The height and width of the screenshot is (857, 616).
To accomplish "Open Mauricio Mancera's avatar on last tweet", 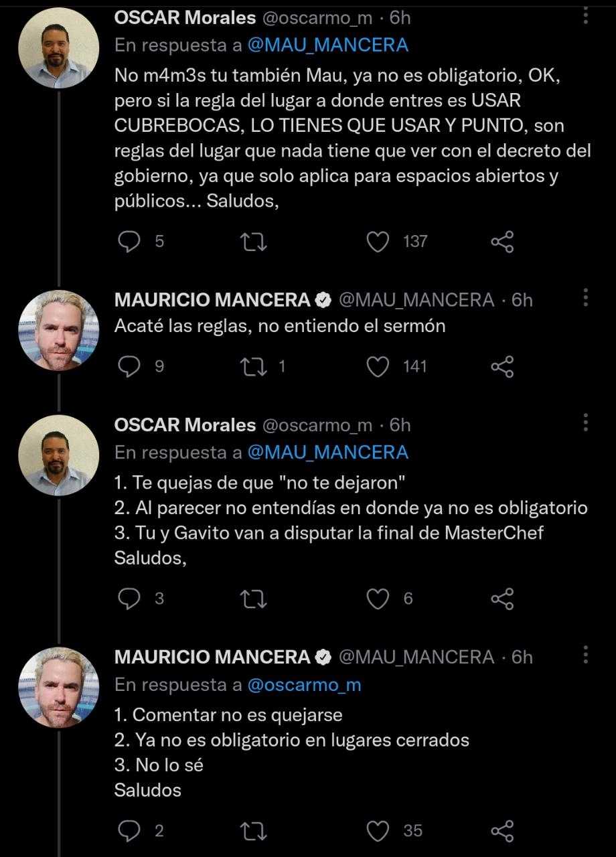I will (58, 688).
